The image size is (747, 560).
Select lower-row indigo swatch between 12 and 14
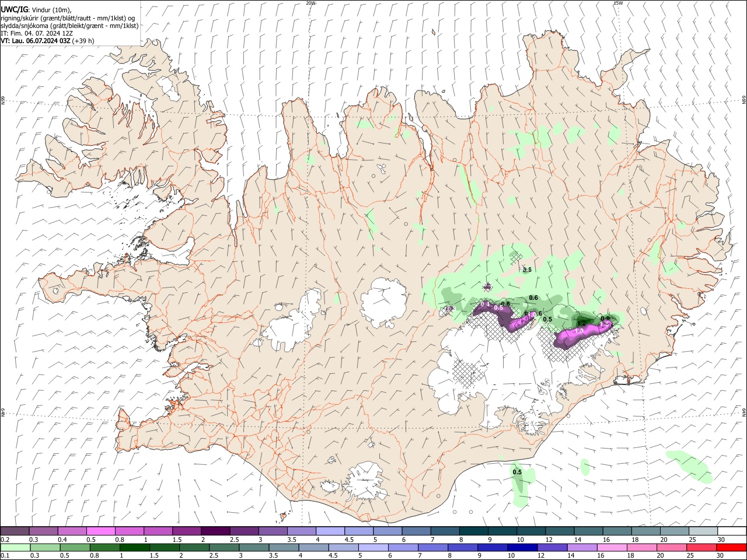[x=551, y=547]
